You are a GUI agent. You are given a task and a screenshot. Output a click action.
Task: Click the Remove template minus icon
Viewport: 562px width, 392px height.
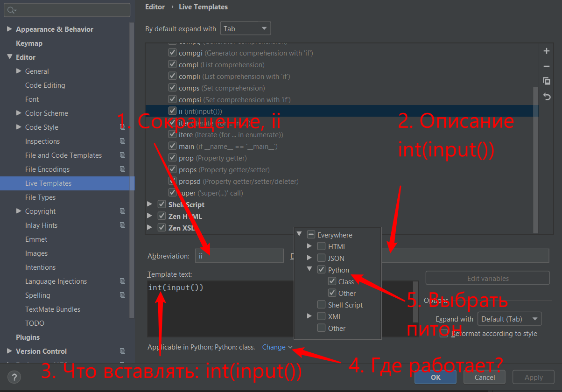547,66
